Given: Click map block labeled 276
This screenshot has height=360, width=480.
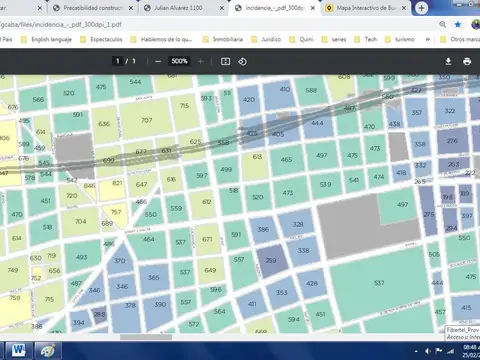Looking at the screenshot, I should point(452,141).
